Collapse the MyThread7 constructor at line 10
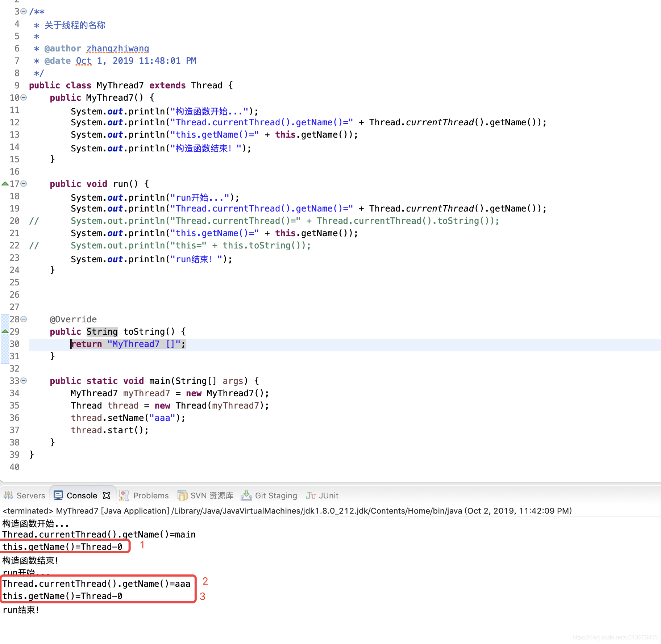 click(x=23, y=97)
